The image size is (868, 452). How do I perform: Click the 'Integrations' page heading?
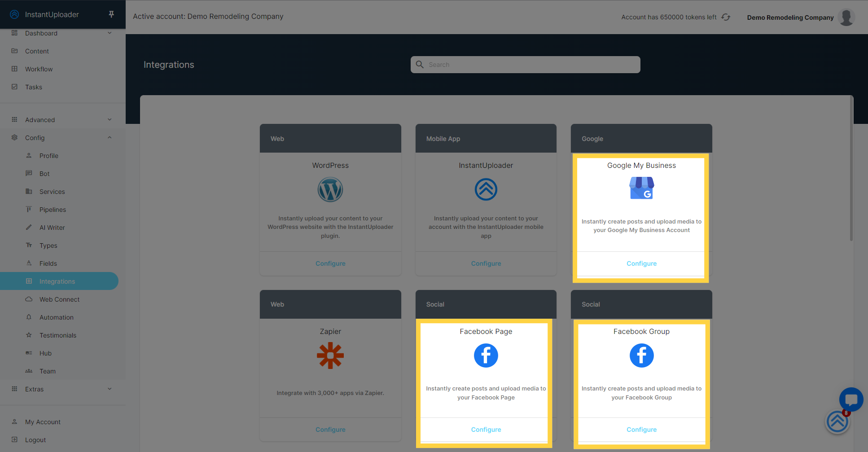tap(169, 65)
